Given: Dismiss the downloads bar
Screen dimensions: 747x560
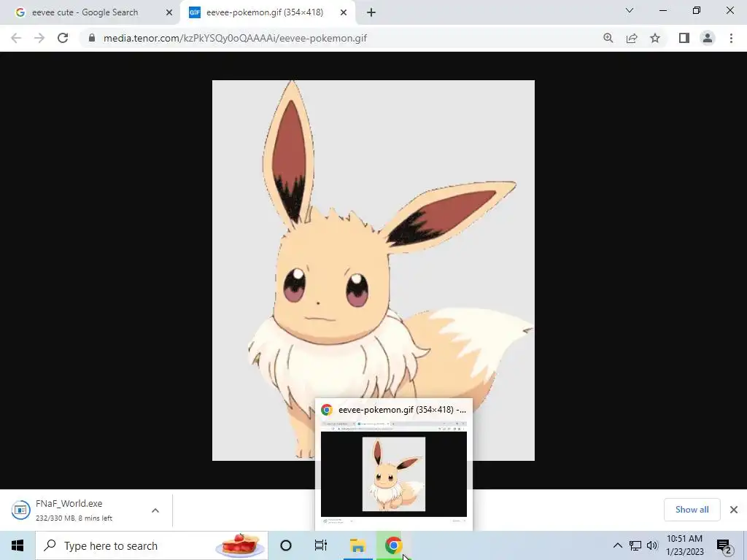Looking at the screenshot, I should pos(734,510).
